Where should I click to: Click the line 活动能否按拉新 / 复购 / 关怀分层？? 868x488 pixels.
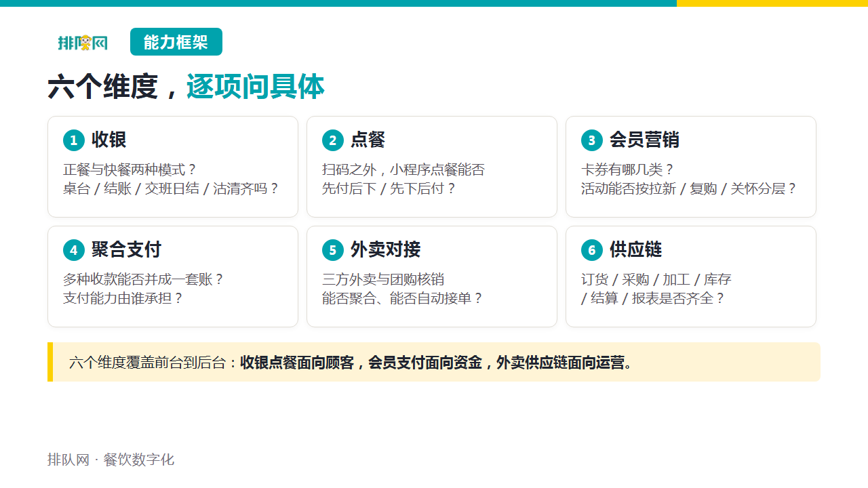point(690,188)
